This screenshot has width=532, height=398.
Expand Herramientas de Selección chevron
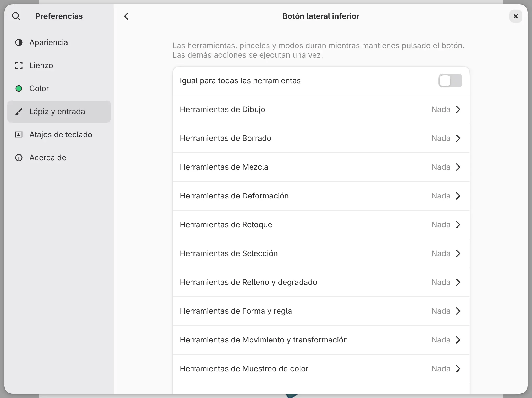[458, 253]
